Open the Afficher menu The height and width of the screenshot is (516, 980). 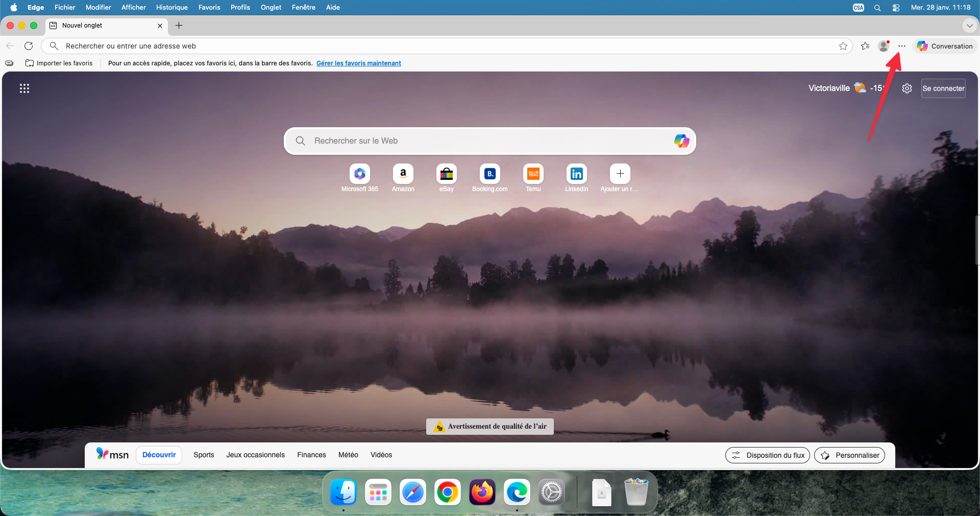click(134, 7)
